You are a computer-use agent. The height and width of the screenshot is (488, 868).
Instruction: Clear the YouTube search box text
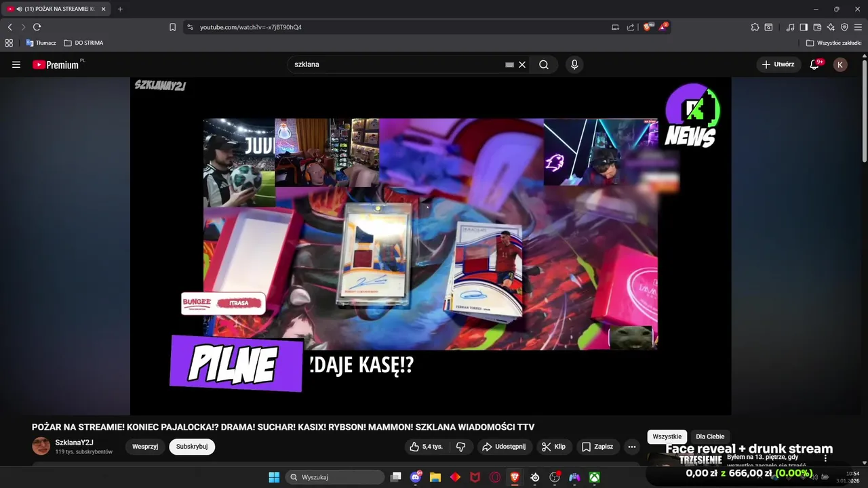point(522,64)
